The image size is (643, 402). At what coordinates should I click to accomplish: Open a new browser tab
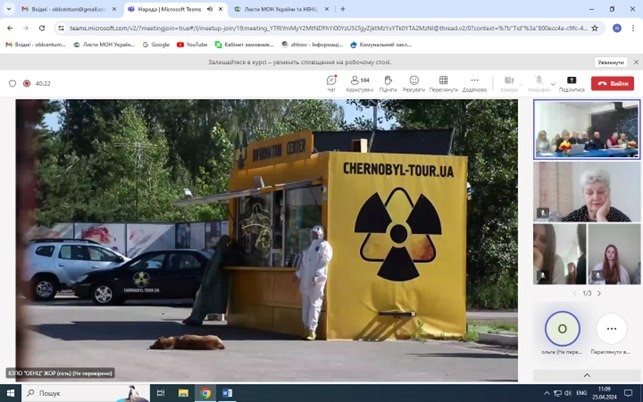(x=343, y=9)
